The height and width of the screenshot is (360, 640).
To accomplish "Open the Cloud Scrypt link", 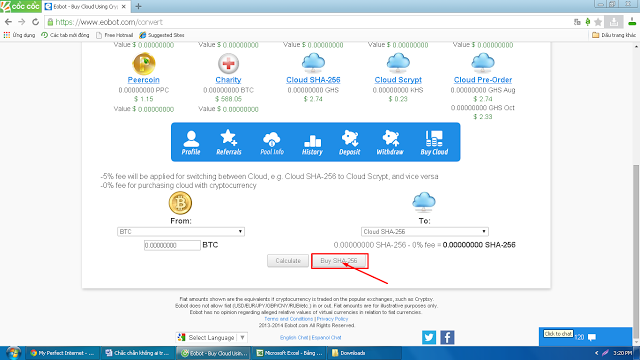I will coord(398,80).
